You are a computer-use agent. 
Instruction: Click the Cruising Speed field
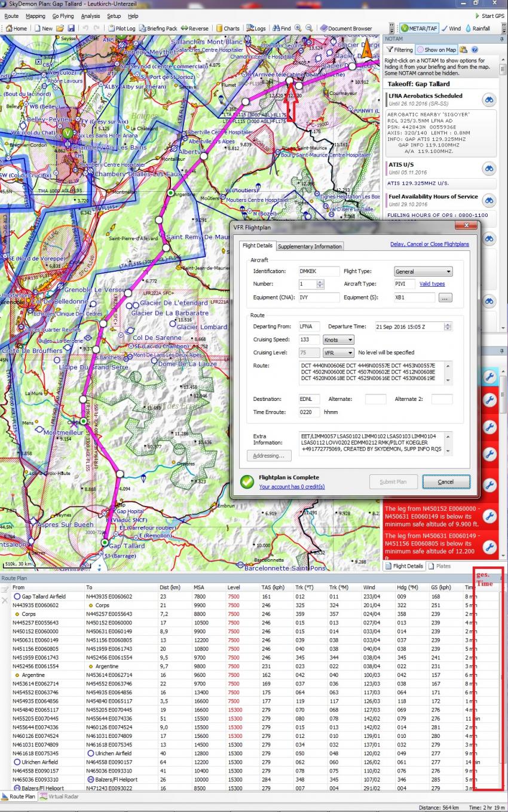tap(310, 340)
